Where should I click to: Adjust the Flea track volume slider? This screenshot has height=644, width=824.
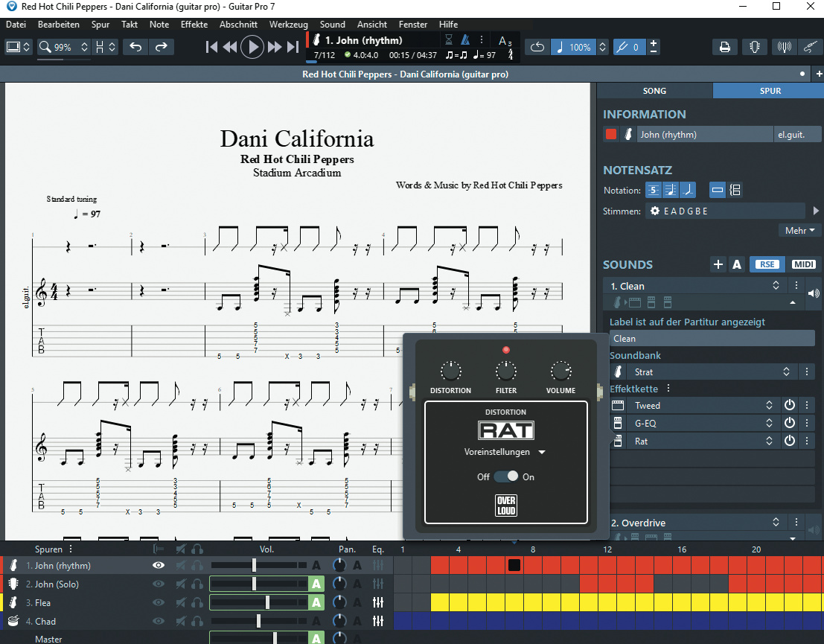click(x=267, y=602)
